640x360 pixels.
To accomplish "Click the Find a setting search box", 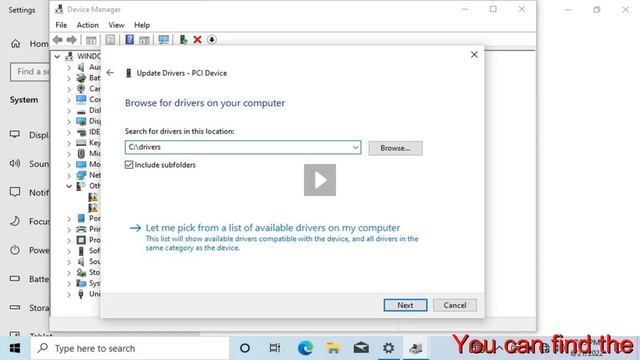I will pos(30,72).
